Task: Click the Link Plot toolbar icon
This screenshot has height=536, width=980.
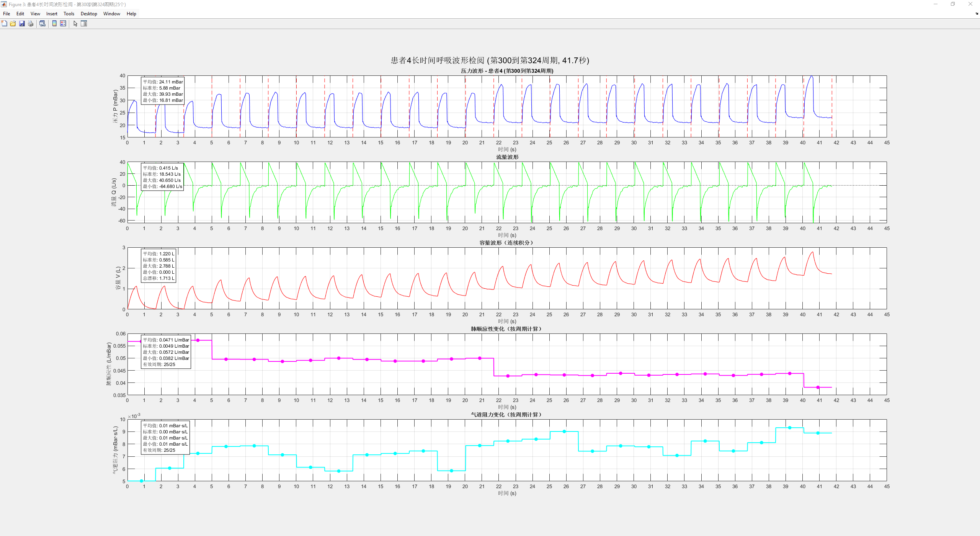Action: (42, 23)
